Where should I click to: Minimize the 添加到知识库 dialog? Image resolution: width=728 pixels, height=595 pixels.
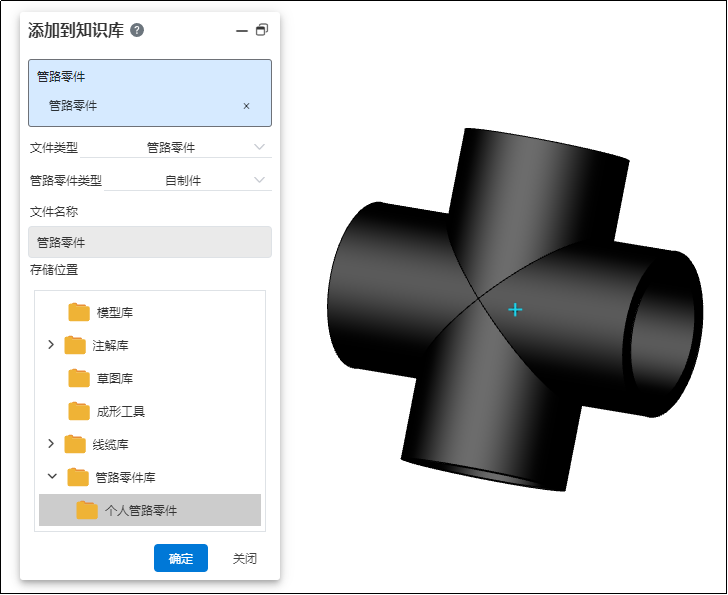241,31
